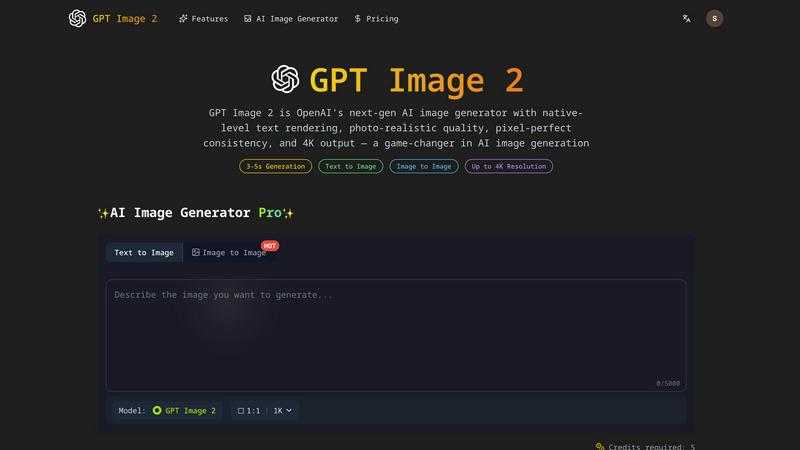The height and width of the screenshot is (450, 800).
Task: Open the Features menu item
Action: (203, 19)
